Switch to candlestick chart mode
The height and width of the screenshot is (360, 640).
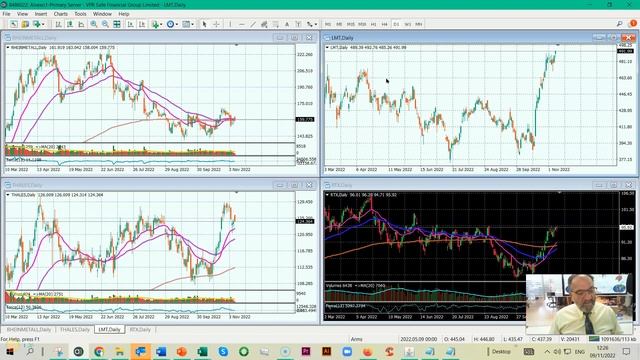point(70,24)
